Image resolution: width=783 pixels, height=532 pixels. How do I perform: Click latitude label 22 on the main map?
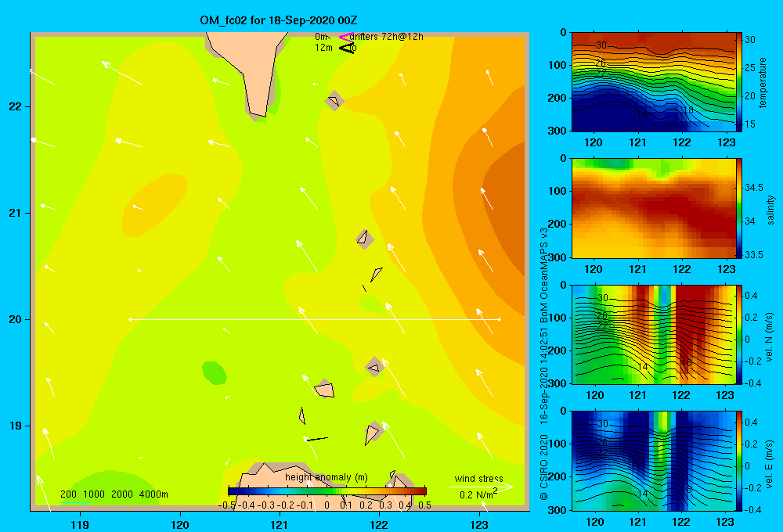coord(16,107)
